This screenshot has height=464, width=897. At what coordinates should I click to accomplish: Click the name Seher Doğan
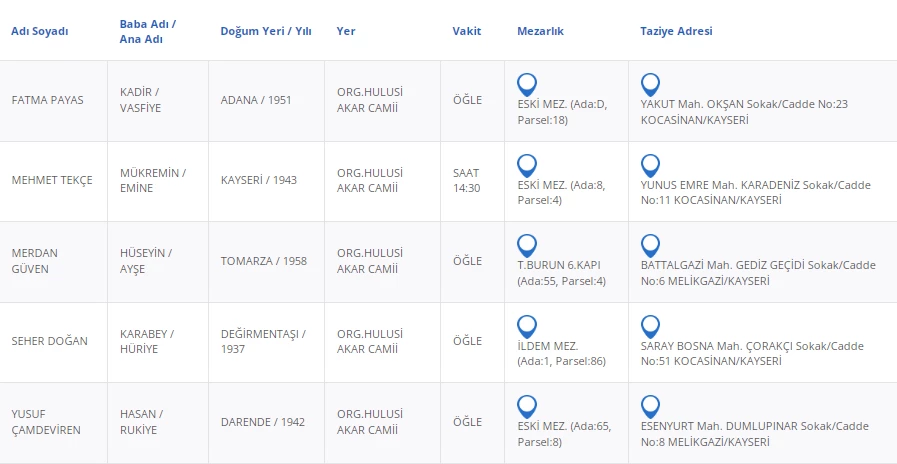[49, 341]
